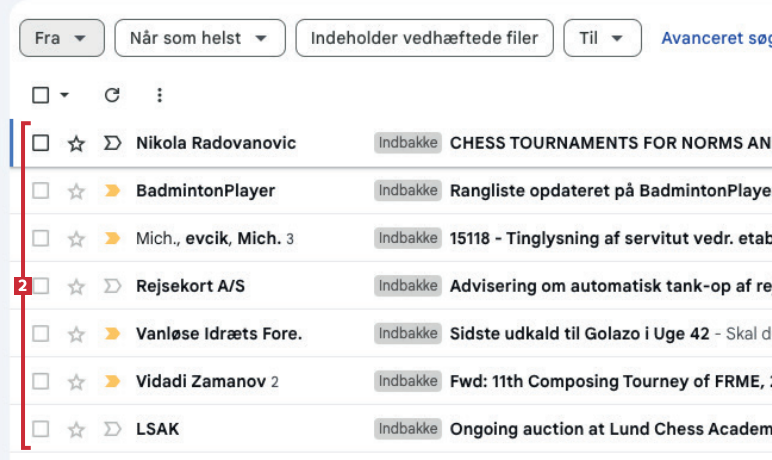Toggle the importance marker on Rejsekort A/S email

pos(112,287)
